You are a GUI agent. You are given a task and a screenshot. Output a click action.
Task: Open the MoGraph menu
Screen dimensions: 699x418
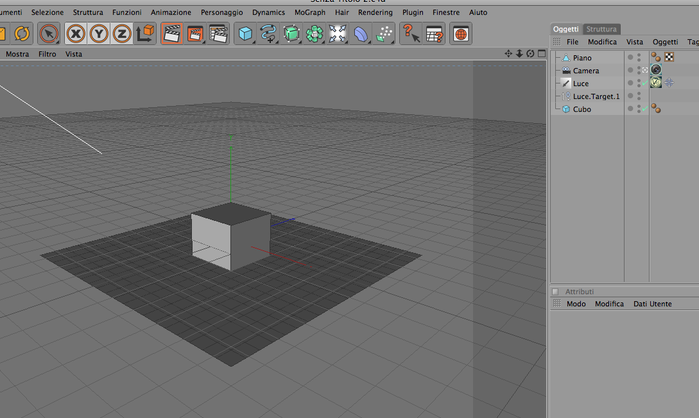click(x=310, y=12)
